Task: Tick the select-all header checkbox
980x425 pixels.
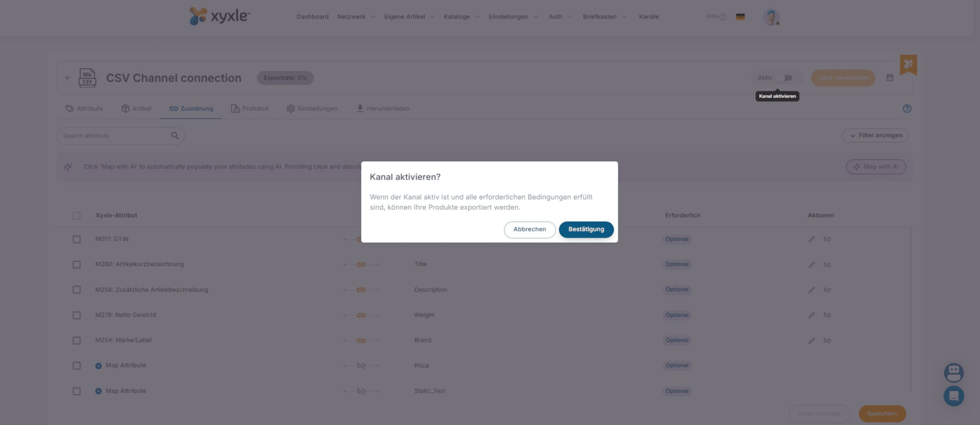Action: (x=77, y=216)
